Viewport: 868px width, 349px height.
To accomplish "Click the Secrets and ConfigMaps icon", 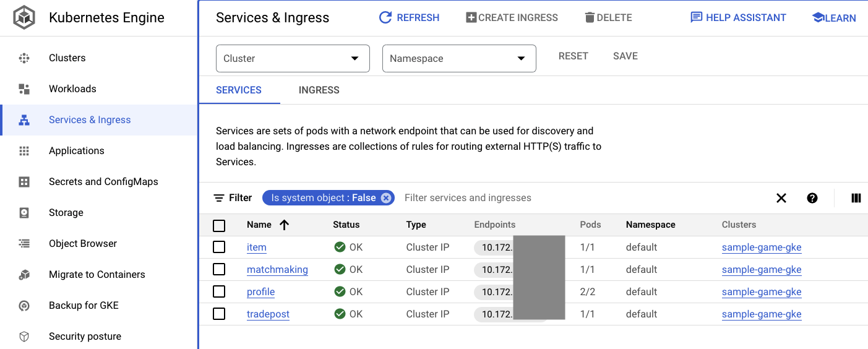I will [x=24, y=182].
